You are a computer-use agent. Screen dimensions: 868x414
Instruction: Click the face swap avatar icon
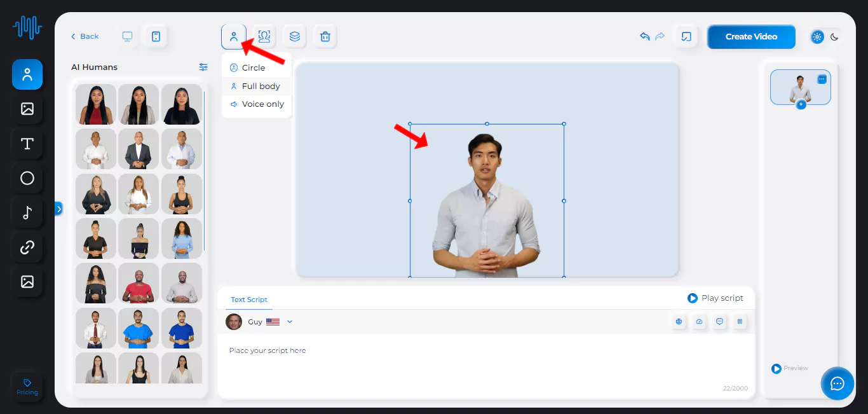pyautogui.click(x=264, y=36)
